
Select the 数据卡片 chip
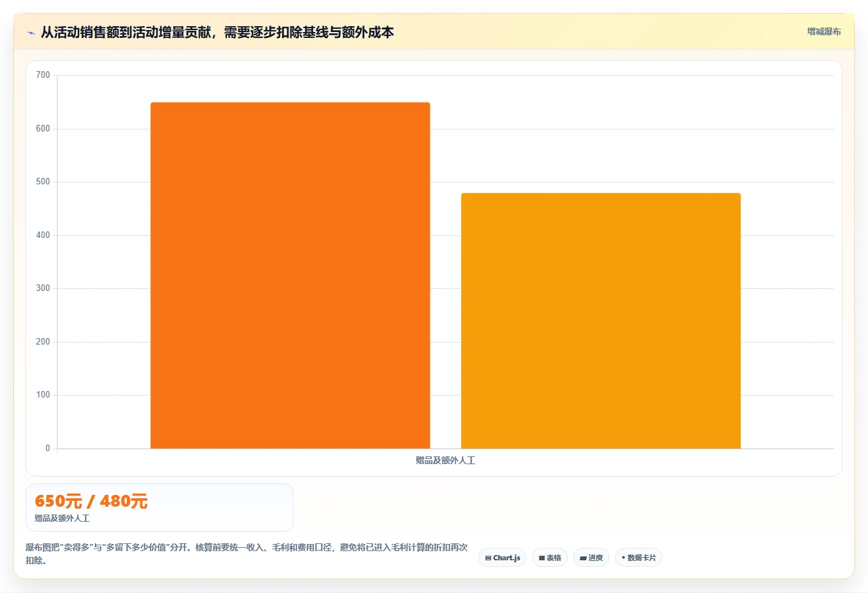[x=638, y=558]
